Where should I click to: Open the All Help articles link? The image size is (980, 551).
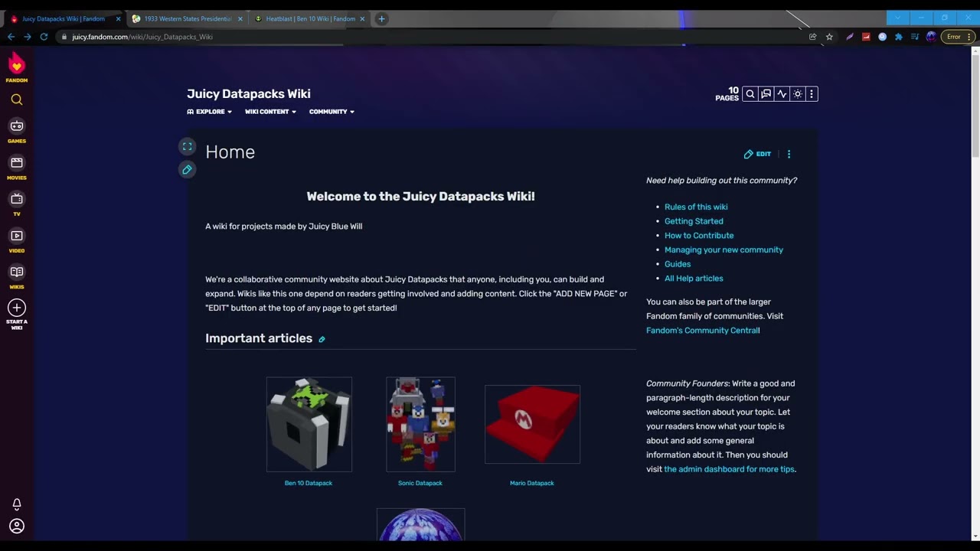pos(694,279)
